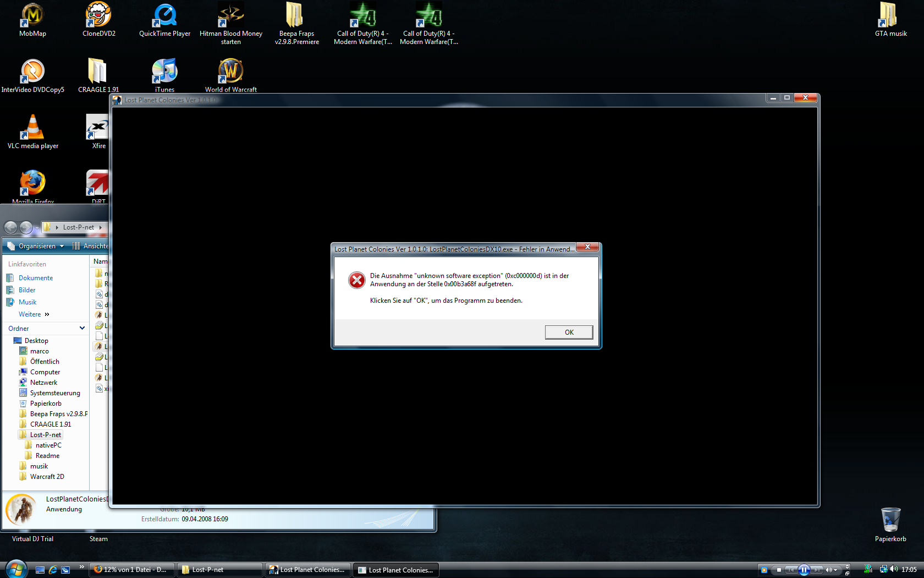
Task: Go back in the Explorer window
Action: pyautogui.click(x=10, y=227)
